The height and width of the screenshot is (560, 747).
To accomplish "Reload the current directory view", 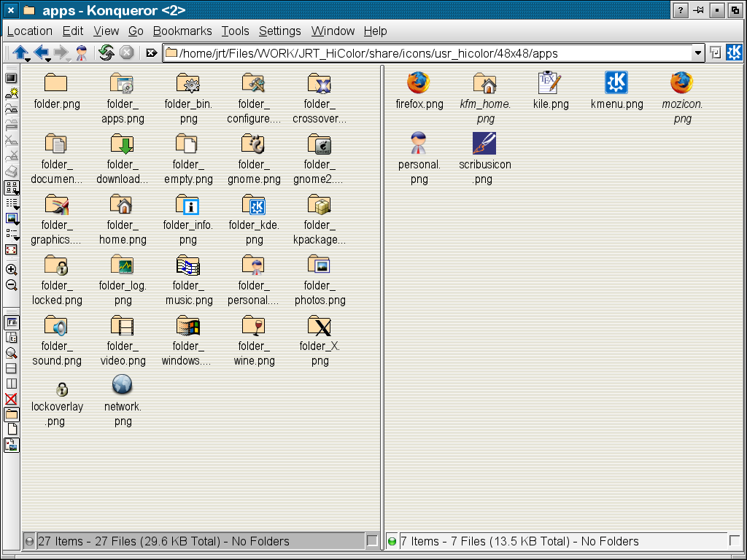I will (x=107, y=52).
